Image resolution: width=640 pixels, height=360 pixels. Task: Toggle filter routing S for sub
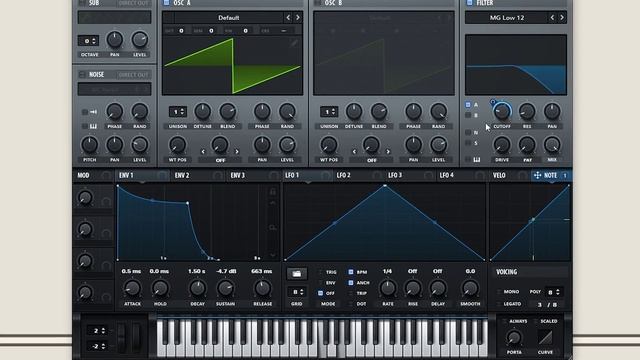point(468,143)
